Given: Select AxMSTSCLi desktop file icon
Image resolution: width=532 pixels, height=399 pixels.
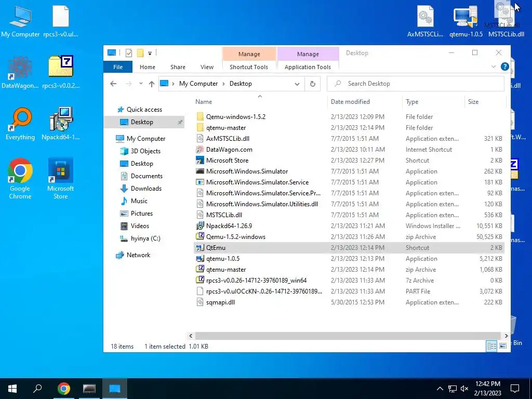Looking at the screenshot, I should coord(425,22).
